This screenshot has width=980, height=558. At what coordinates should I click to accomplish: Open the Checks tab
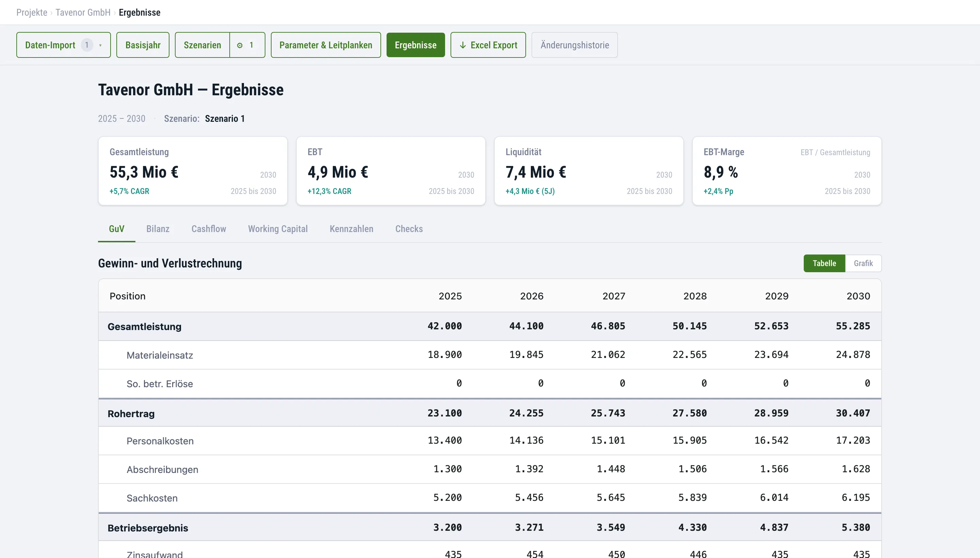409,229
